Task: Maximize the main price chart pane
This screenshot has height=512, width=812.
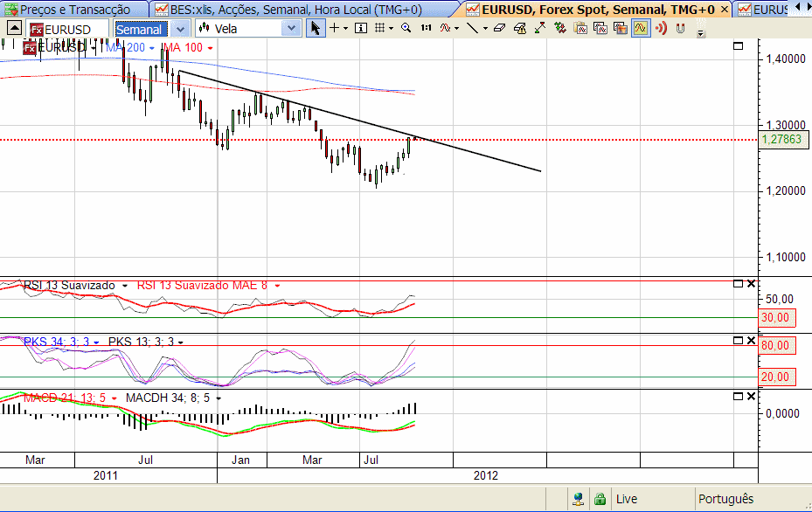Action: (739, 46)
